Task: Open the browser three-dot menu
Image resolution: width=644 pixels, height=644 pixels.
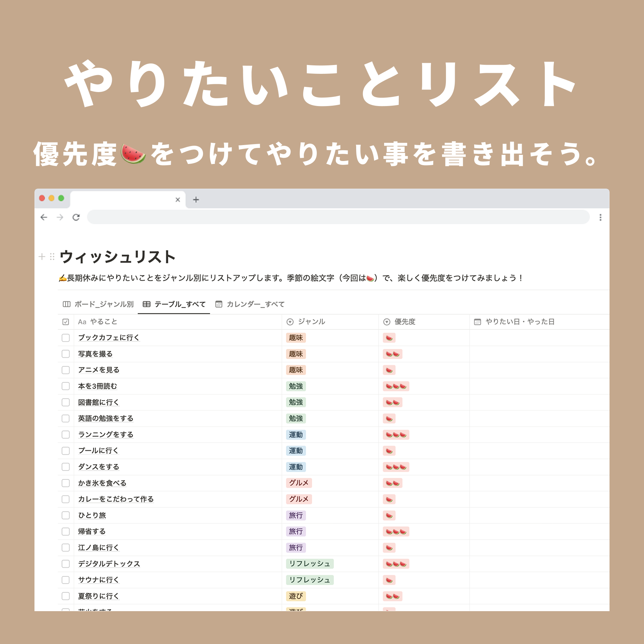Action: [600, 217]
